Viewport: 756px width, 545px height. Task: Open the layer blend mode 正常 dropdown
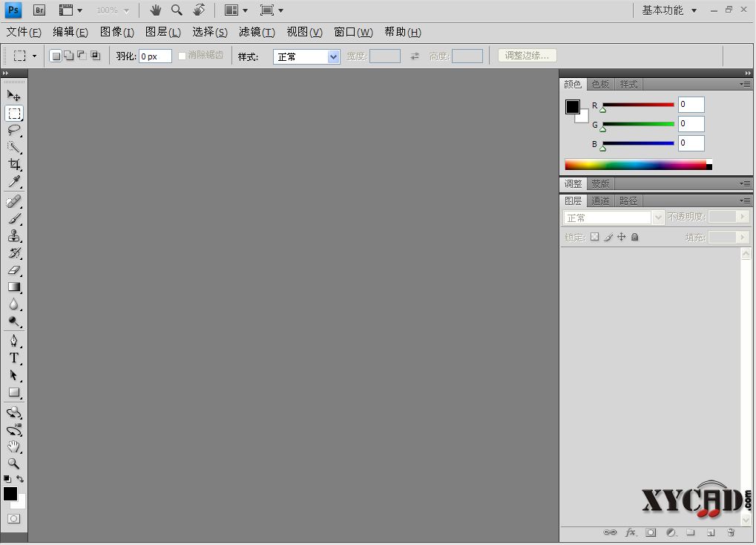pos(614,218)
